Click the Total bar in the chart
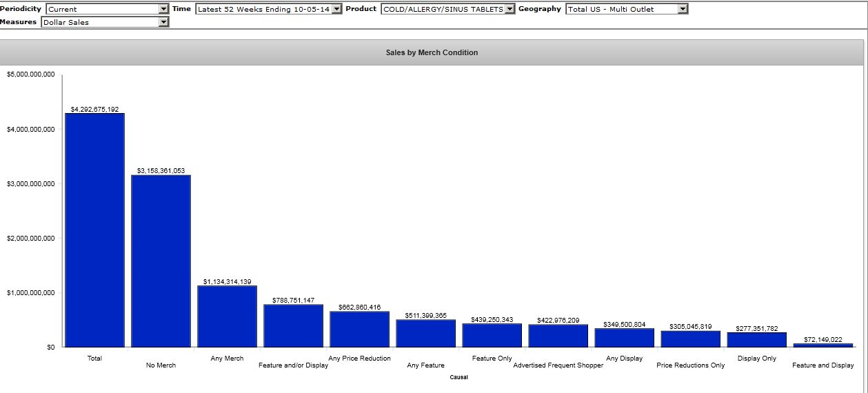868x393 pixels. click(94, 230)
